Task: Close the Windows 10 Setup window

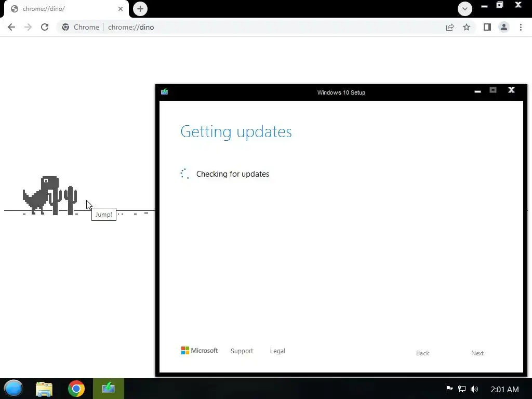Action: 511,90
